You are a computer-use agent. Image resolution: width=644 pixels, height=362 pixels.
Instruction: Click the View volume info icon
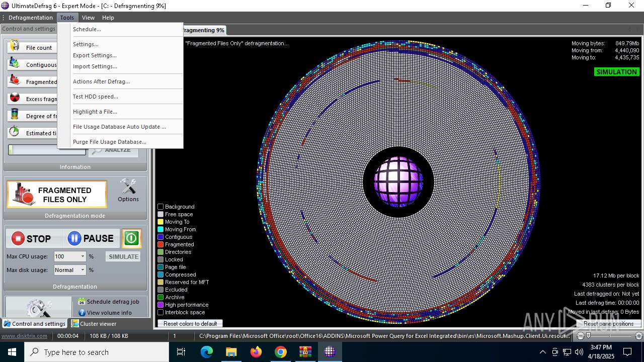[x=82, y=312]
